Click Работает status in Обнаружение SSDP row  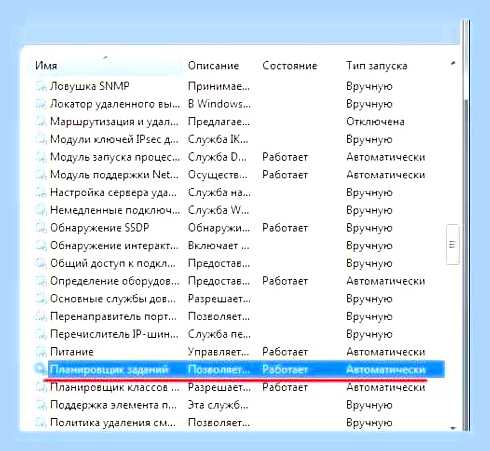click(x=285, y=228)
